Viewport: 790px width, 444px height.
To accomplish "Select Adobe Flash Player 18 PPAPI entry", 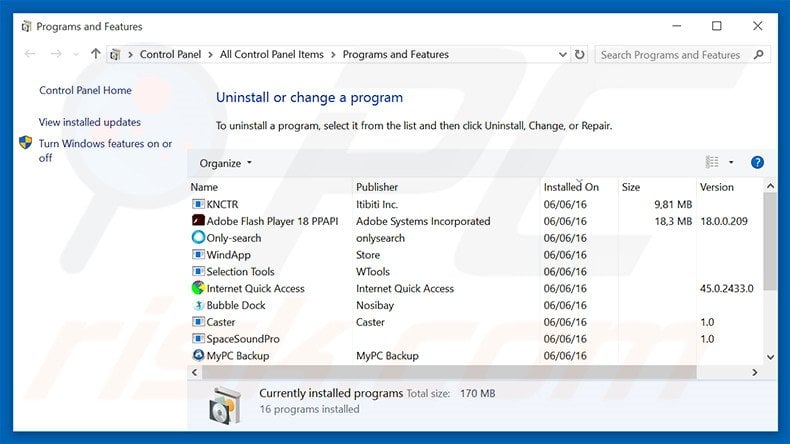I will (x=272, y=221).
